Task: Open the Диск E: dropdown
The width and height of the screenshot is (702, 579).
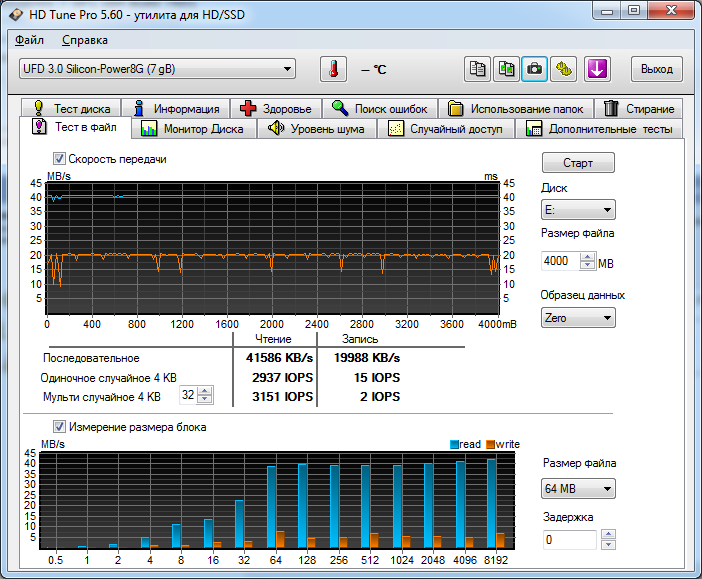Action: tap(578, 210)
